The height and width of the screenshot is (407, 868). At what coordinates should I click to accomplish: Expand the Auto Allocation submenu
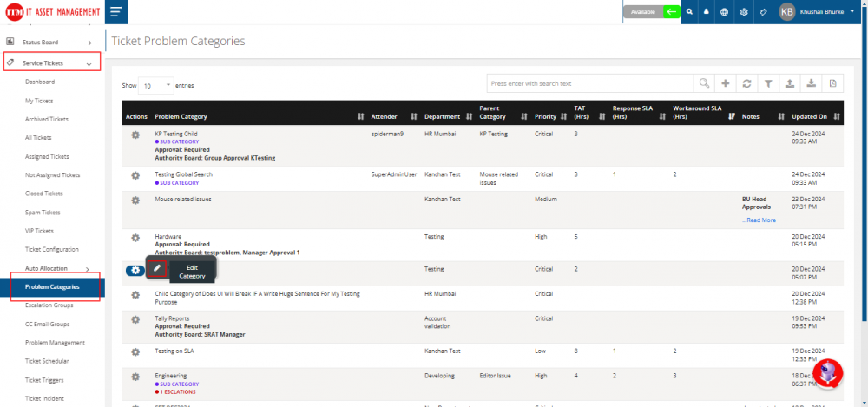pos(58,268)
